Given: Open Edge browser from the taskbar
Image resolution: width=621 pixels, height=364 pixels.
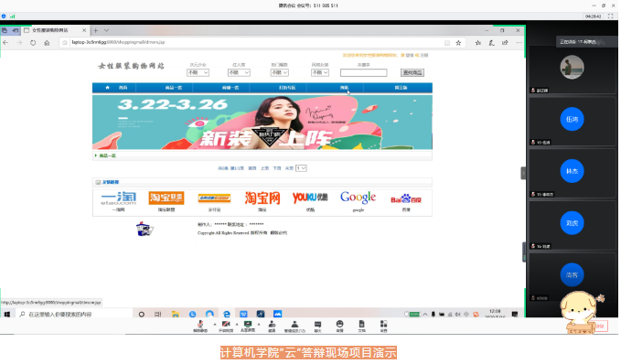Looking at the screenshot, I should point(227,314).
